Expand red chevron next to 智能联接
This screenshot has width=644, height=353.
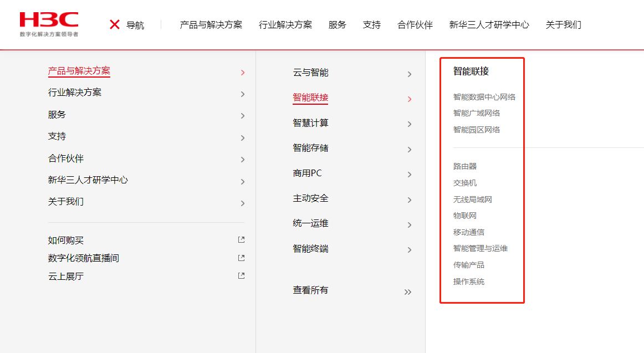(x=410, y=99)
